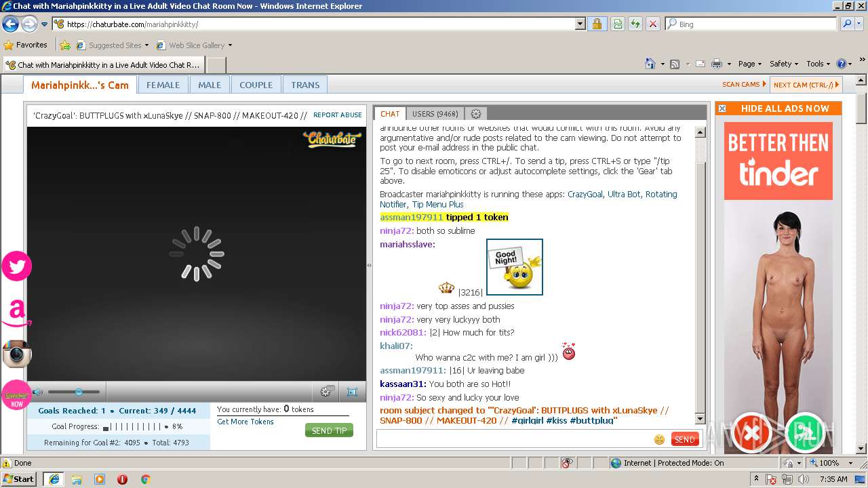The width and height of the screenshot is (868, 488).
Task: Click the pink Lovense NOW icon
Action: point(17,395)
